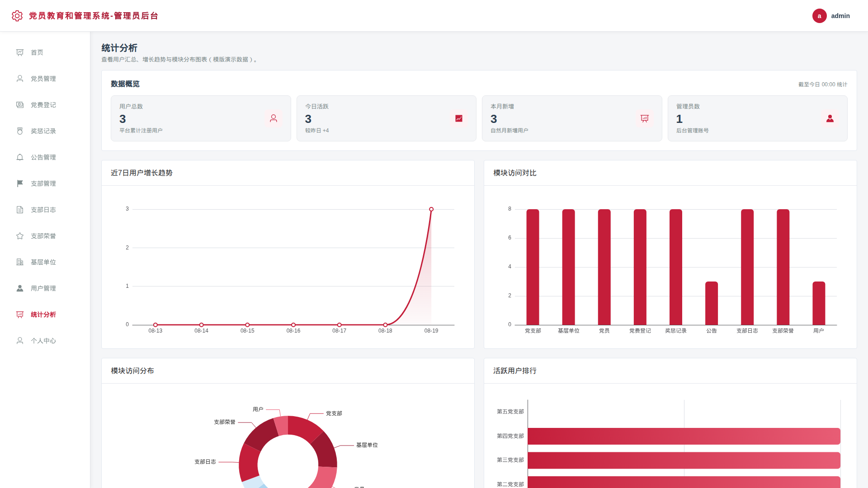Click the 本月新增 card presentation icon
868x488 pixels.
pyautogui.click(x=645, y=118)
